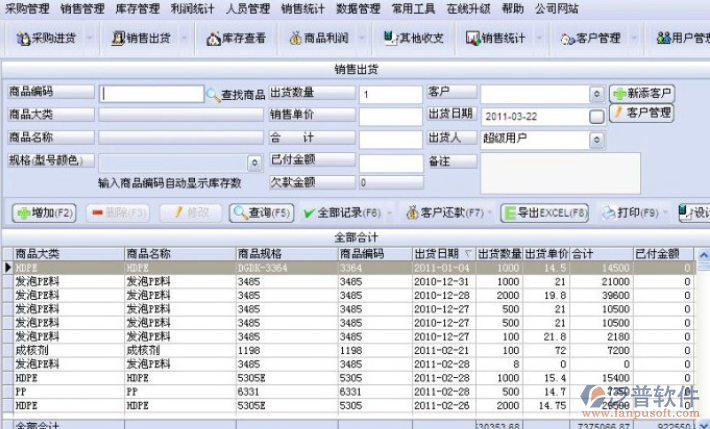Open 客户管理 in top toolbar
710x429 pixels.
(591, 38)
